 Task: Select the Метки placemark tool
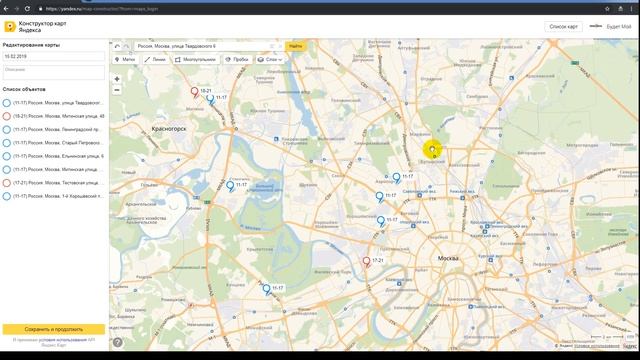click(125, 60)
